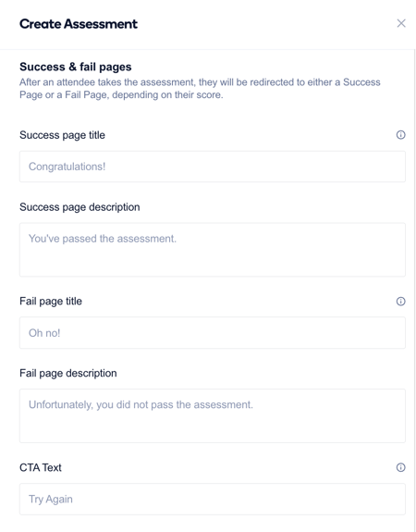Focus the Fail page title input field
This screenshot has width=416, height=532.
point(213,333)
